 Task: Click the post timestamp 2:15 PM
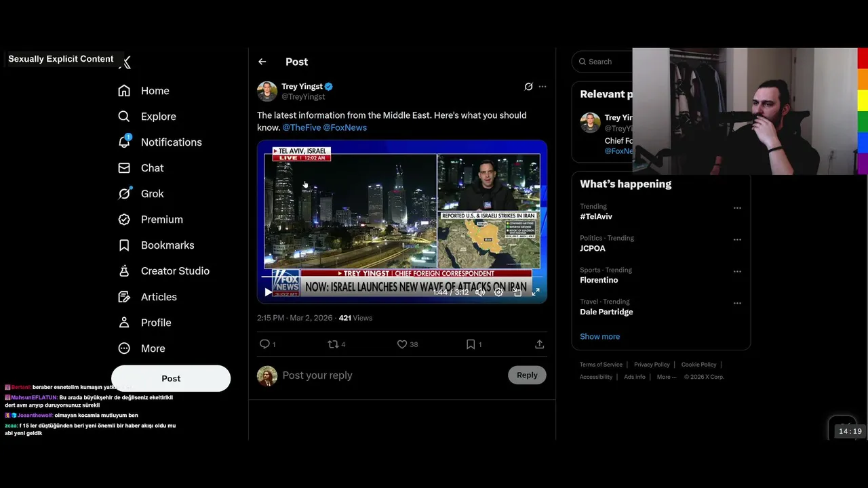294,318
